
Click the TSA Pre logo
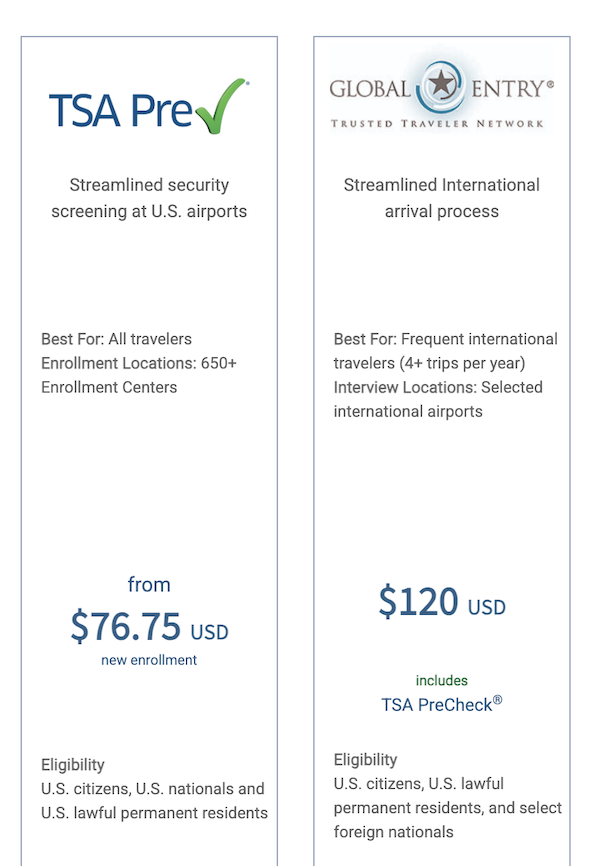point(148,107)
